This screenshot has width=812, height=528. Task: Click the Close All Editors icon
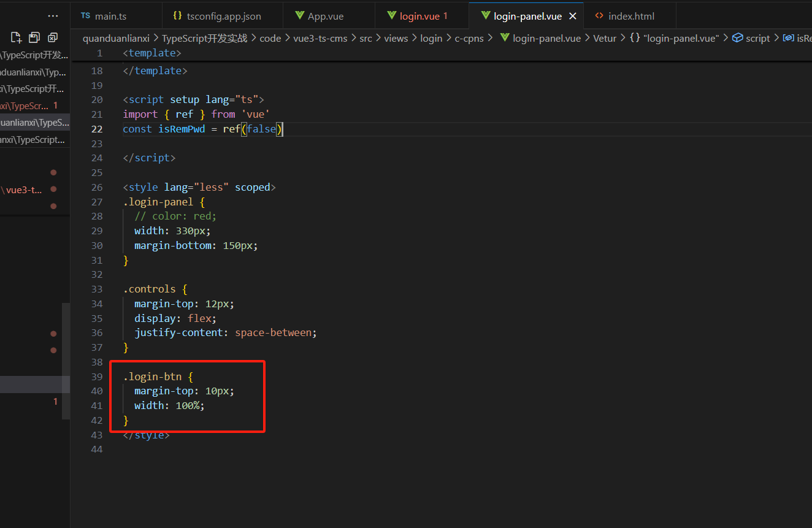click(x=53, y=37)
